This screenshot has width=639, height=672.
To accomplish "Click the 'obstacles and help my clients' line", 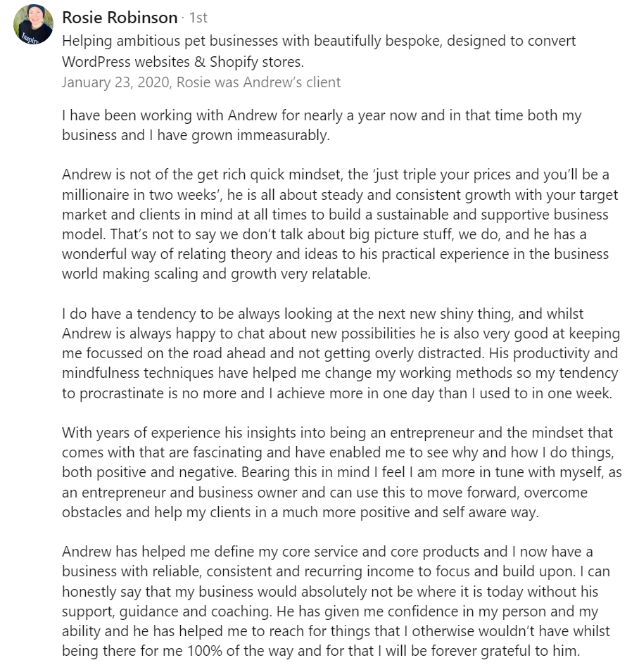I will coord(300,512).
